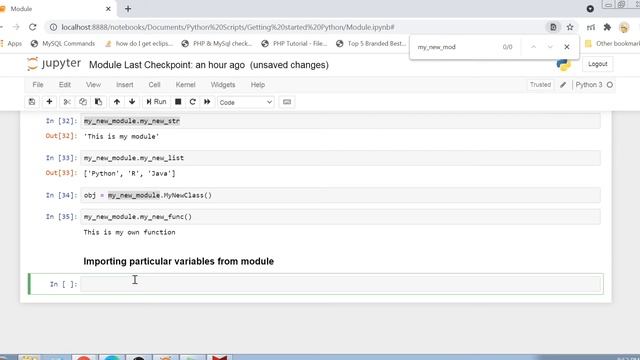Open the Extensions puzzle icon

tap(607, 27)
